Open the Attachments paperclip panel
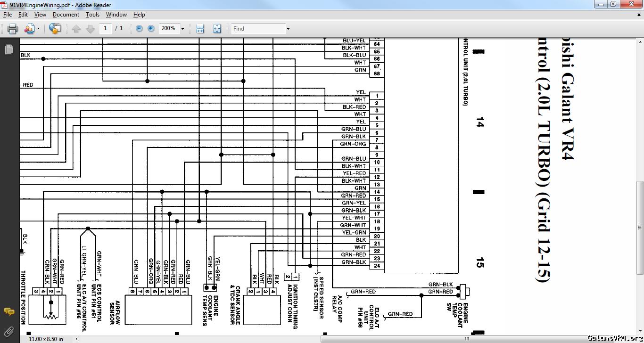The width and height of the screenshot is (644, 343). [8, 331]
